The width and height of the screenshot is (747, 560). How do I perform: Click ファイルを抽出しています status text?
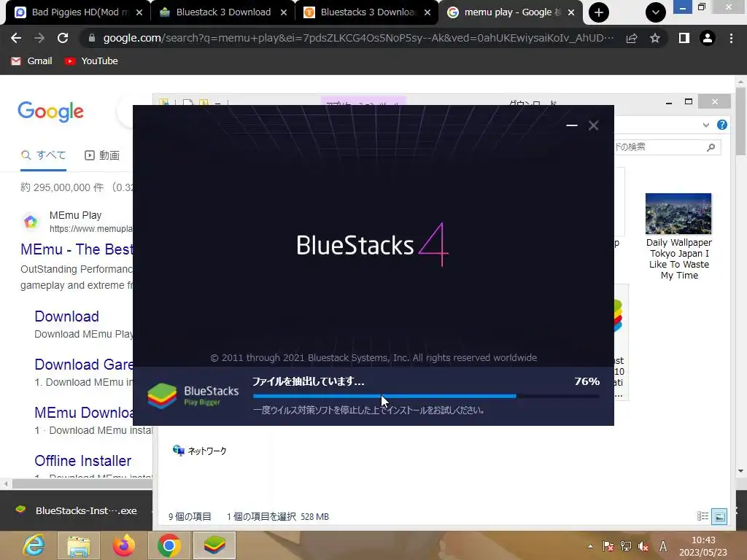point(309,381)
